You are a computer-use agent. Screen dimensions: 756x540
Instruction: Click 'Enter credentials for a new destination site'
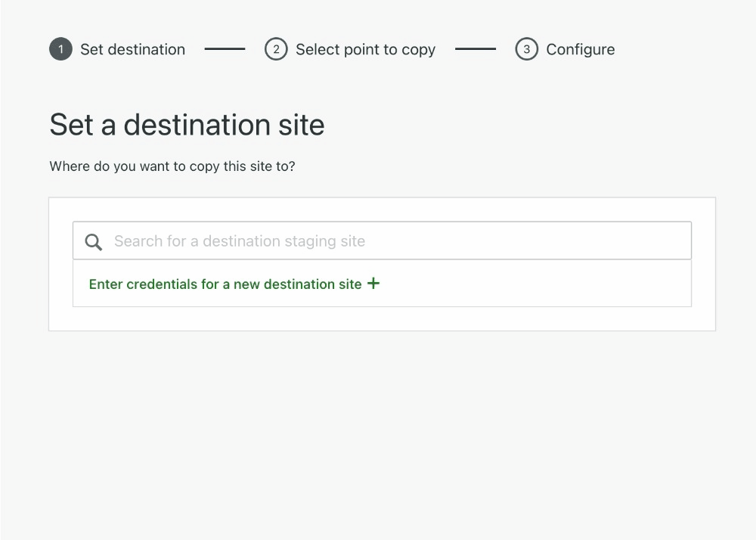225,284
